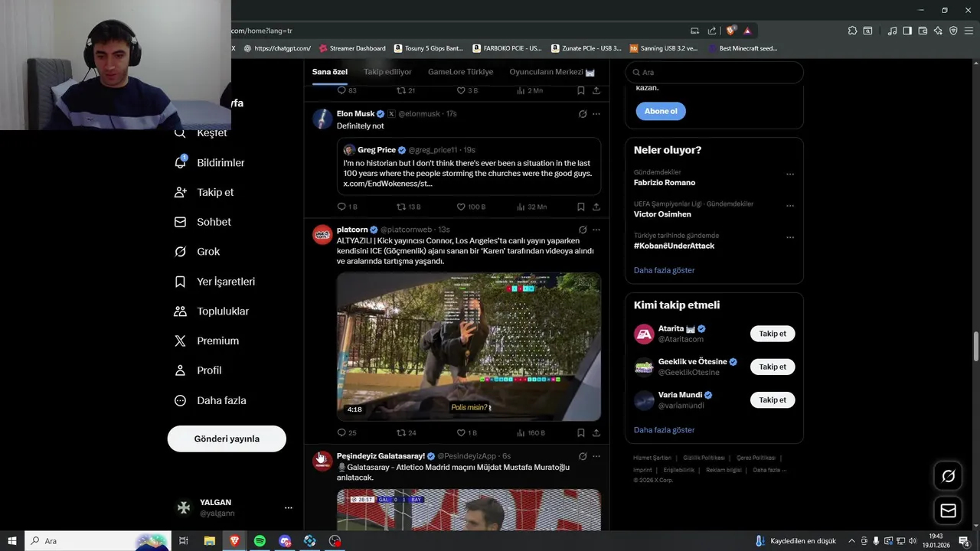Share Elon Musk's post
Image resolution: width=980 pixels, height=551 pixels.
(x=596, y=207)
